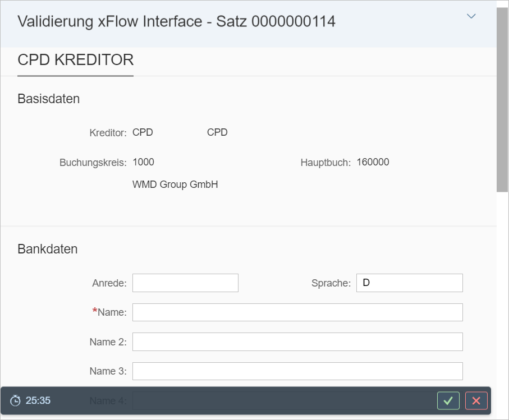Activate the Name 3 text field
The height and width of the screenshot is (420, 509).
click(297, 371)
